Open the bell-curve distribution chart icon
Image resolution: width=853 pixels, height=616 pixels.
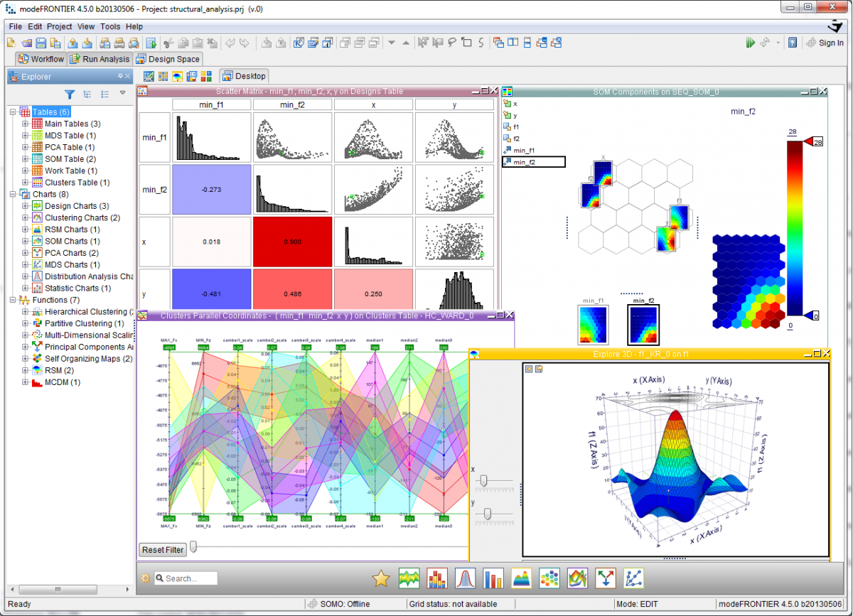point(465,579)
